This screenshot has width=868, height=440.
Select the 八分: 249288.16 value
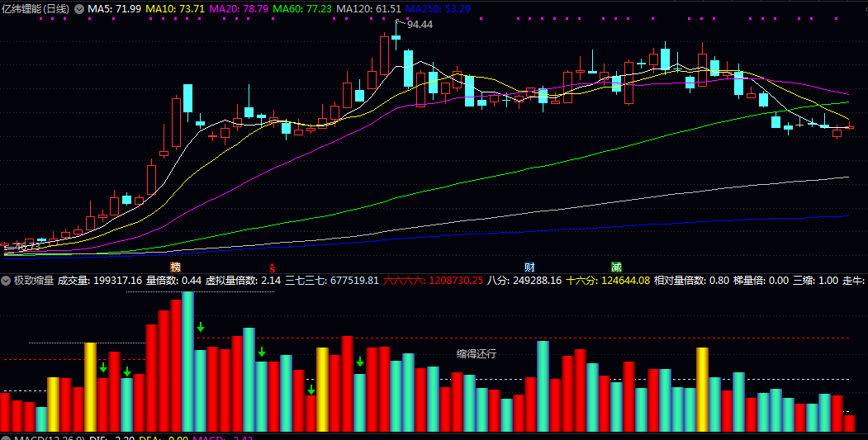point(524,281)
